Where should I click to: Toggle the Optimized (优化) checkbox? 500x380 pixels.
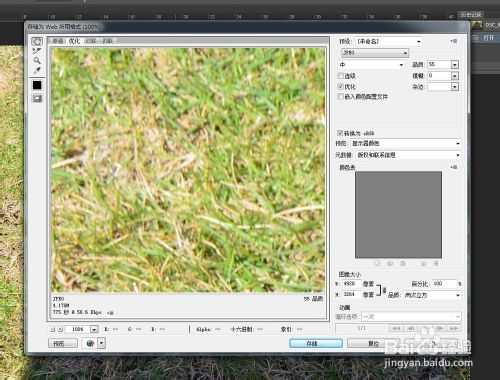pyautogui.click(x=340, y=86)
